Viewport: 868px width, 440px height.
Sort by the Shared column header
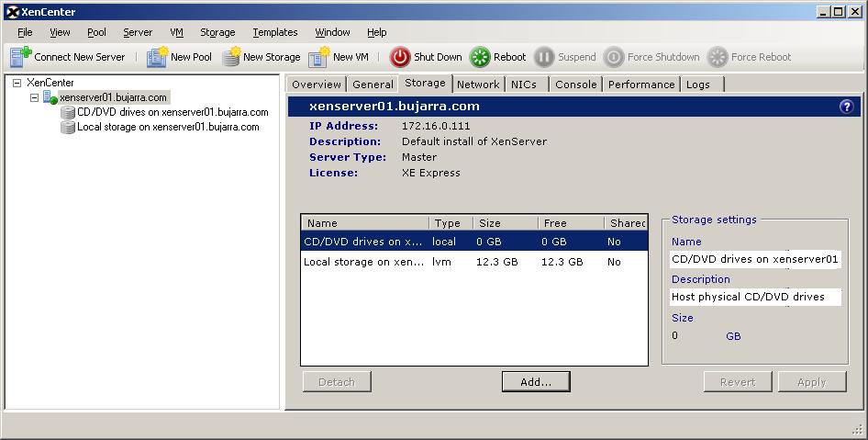pos(626,223)
